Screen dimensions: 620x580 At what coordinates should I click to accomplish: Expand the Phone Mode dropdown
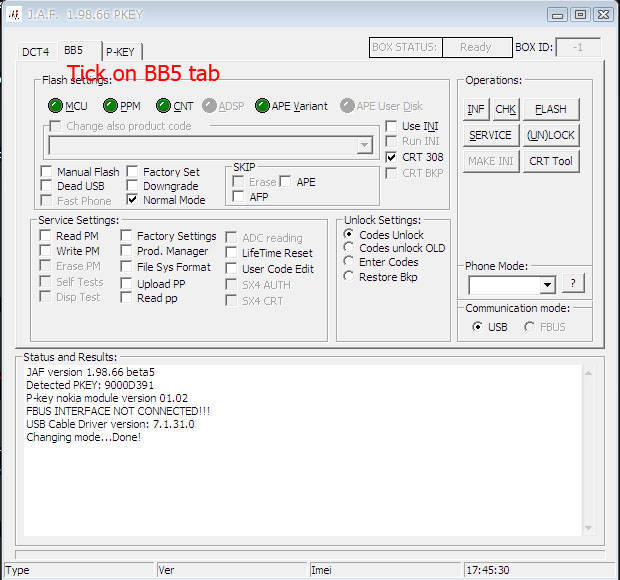tap(548, 285)
